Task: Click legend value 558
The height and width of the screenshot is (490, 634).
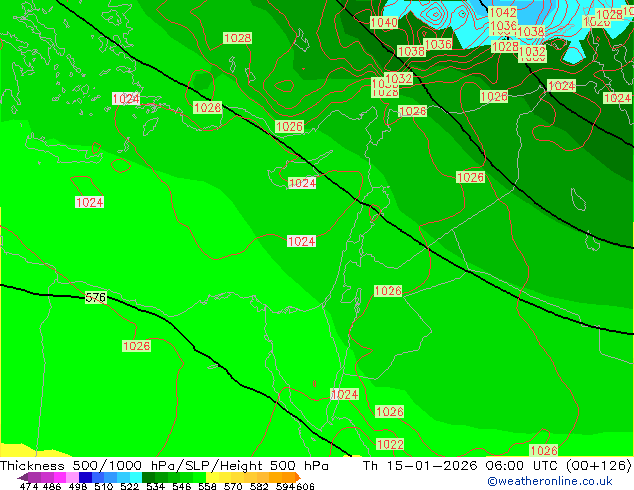Action: tap(207, 486)
